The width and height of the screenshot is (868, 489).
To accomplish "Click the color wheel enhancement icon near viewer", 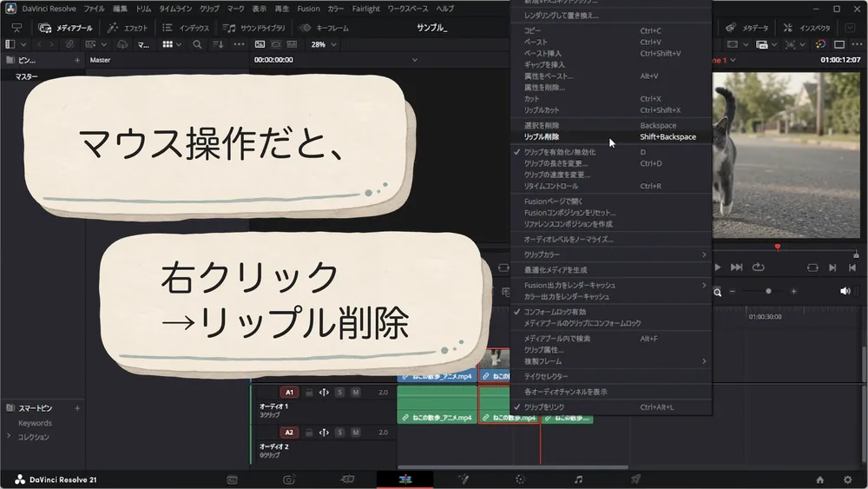I will tap(820, 44).
